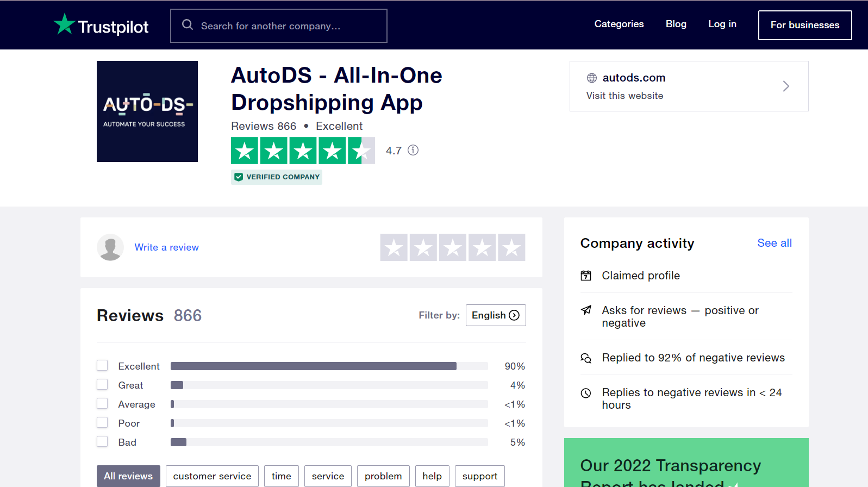Select the All reviews tag filter
The image size is (868, 487).
[128, 476]
